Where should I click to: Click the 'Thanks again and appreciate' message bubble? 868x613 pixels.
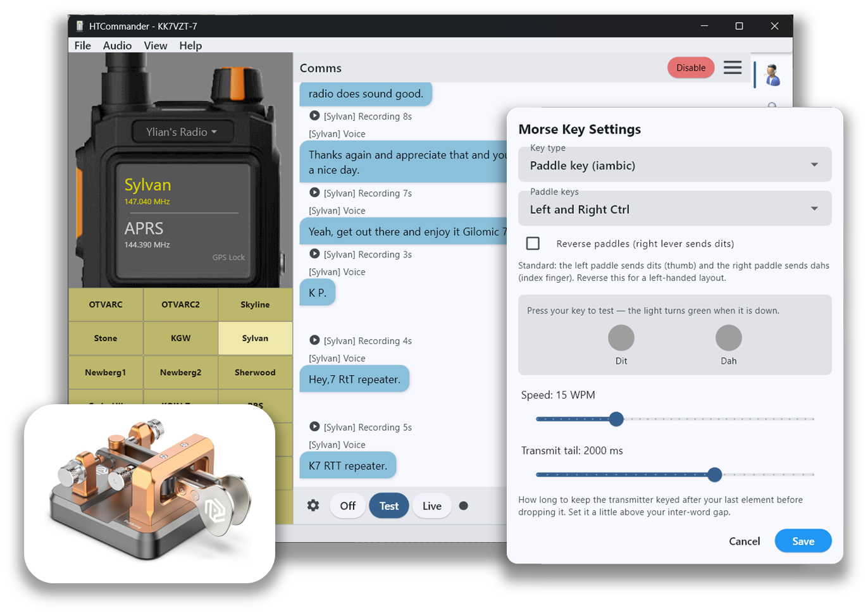(404, 162)
